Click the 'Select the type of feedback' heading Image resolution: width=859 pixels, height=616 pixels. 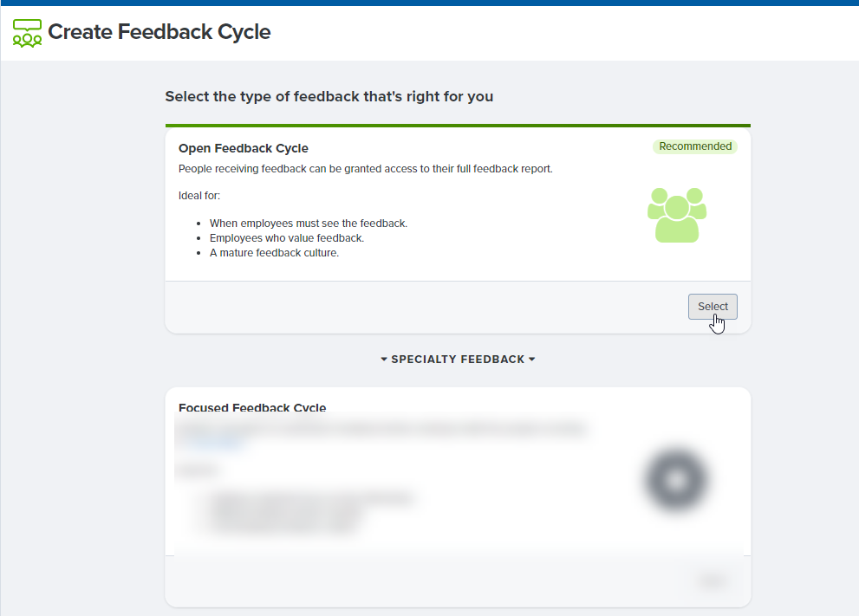[329, 96]
